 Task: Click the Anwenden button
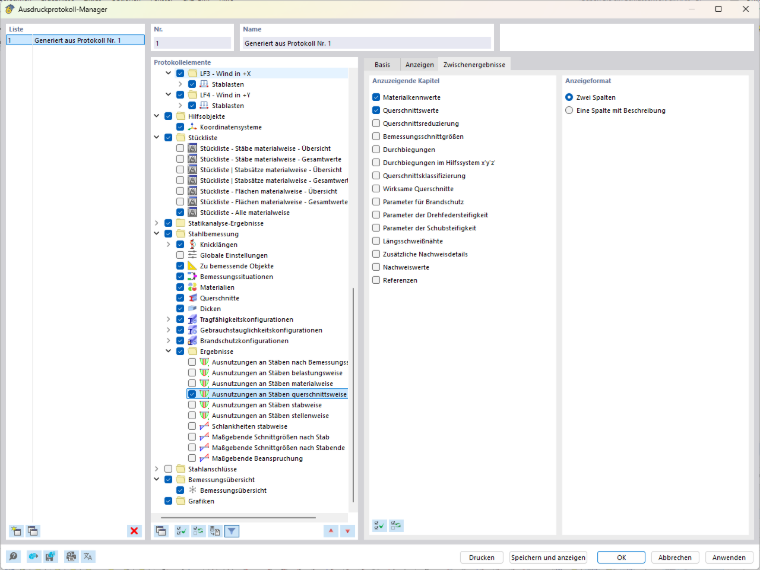pyautogui.click(x=729, y=557)
